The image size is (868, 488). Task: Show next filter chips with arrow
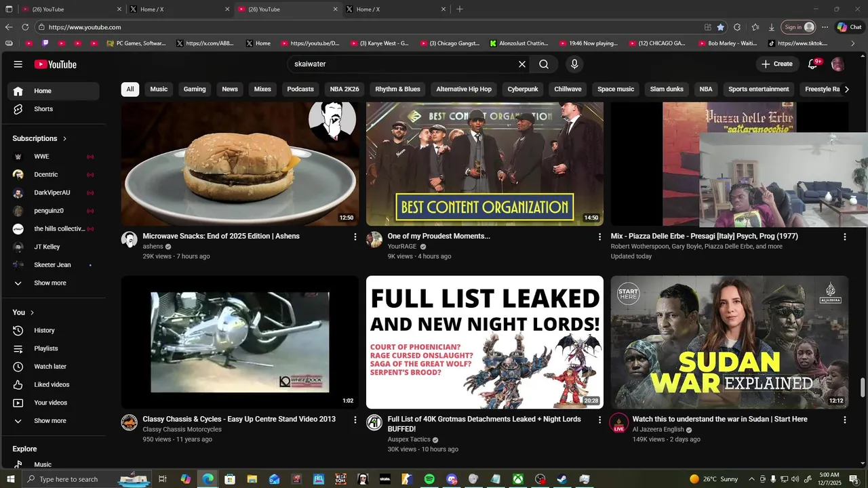846,89
